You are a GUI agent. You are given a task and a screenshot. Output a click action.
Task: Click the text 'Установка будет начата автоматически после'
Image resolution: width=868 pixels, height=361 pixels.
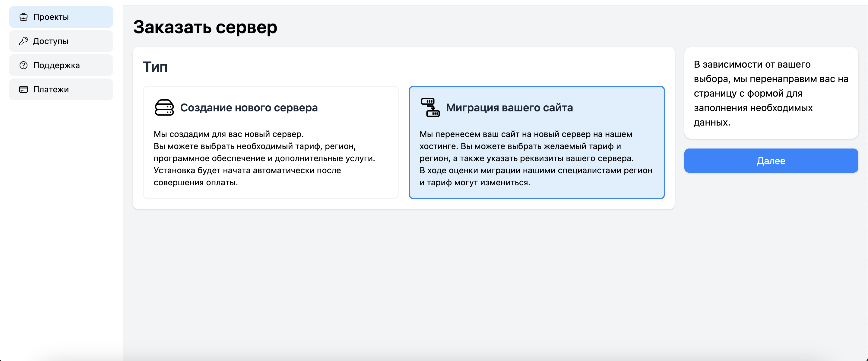click(247, 170)
